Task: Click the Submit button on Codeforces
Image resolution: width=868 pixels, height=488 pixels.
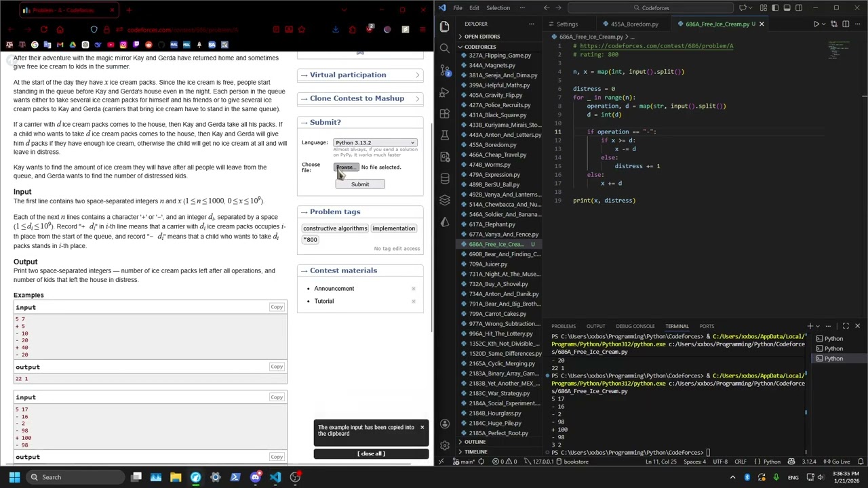Action: (x=360, y=184)
